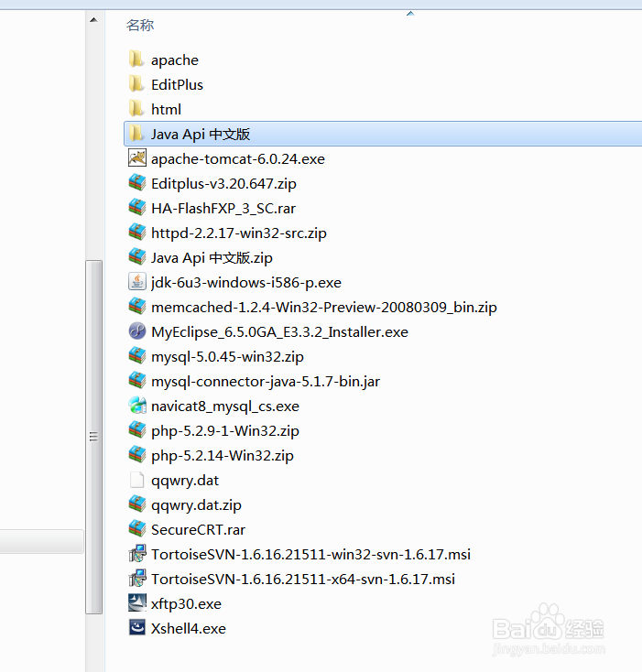
Task: Click the memcached zip archive icon
Action: tap(137, 307)
